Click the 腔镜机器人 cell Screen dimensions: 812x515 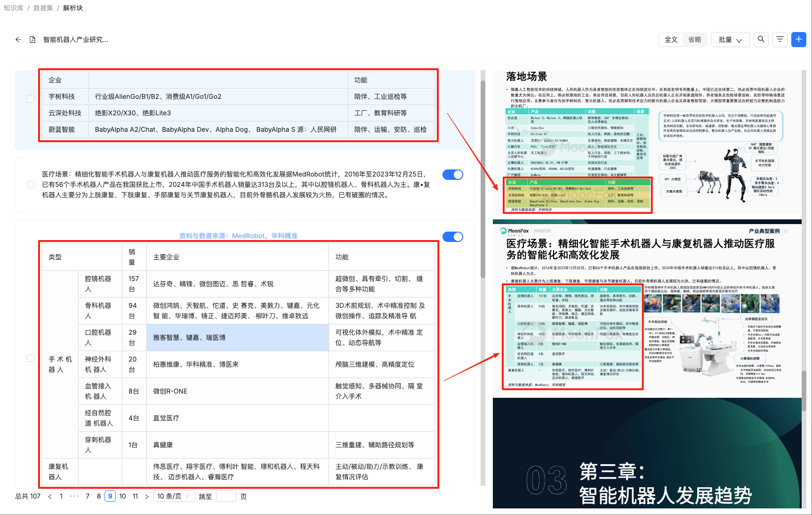[100, 284]
